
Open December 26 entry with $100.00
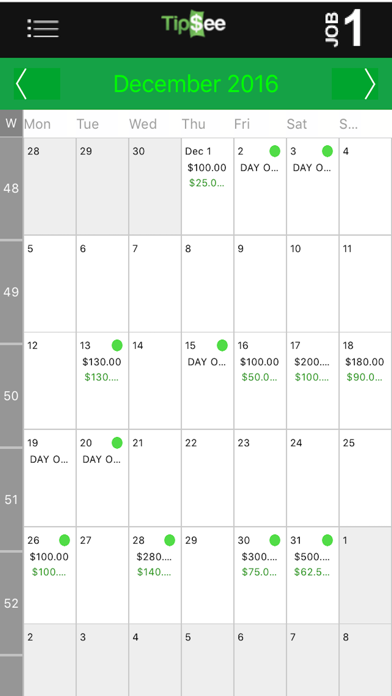[x=49, y=575]
